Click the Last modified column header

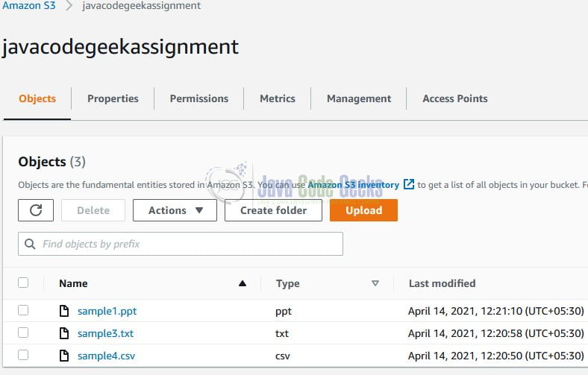[x=442, y=283]
